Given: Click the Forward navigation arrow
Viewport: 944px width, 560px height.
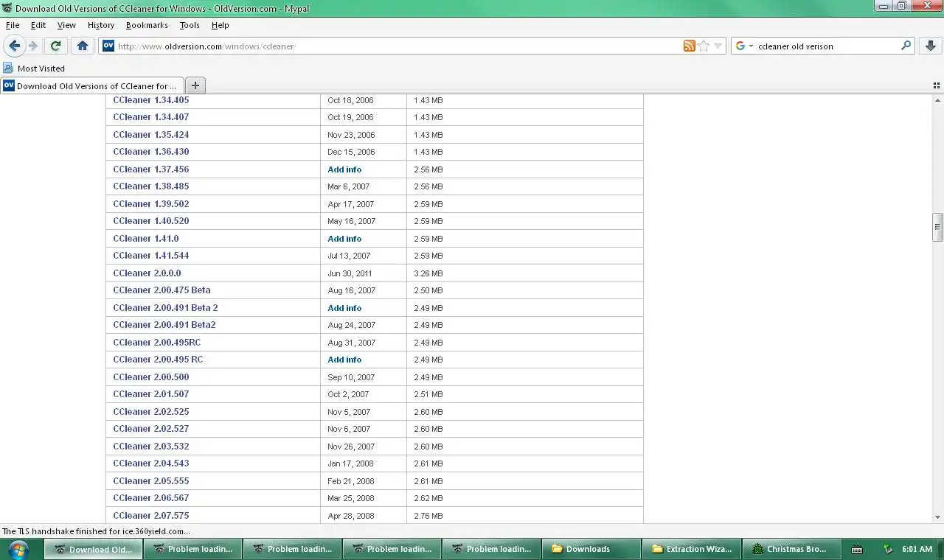Looking at the screenshot, I should (33, 46).
